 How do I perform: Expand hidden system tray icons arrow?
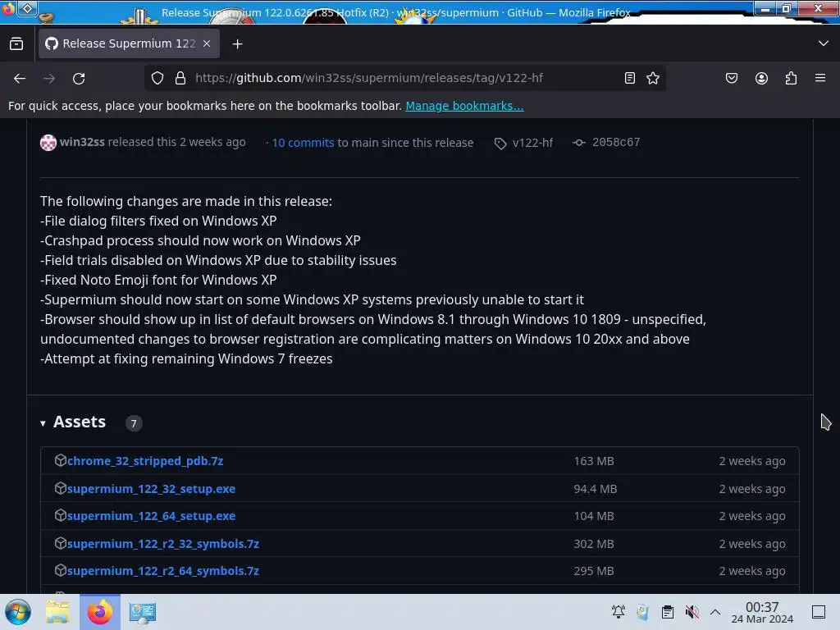coord(715,612)
